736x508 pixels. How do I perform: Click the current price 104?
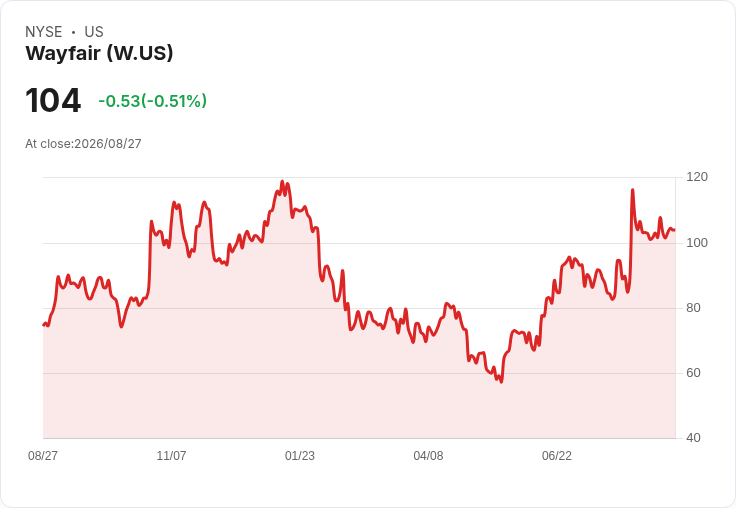(53, 101)
